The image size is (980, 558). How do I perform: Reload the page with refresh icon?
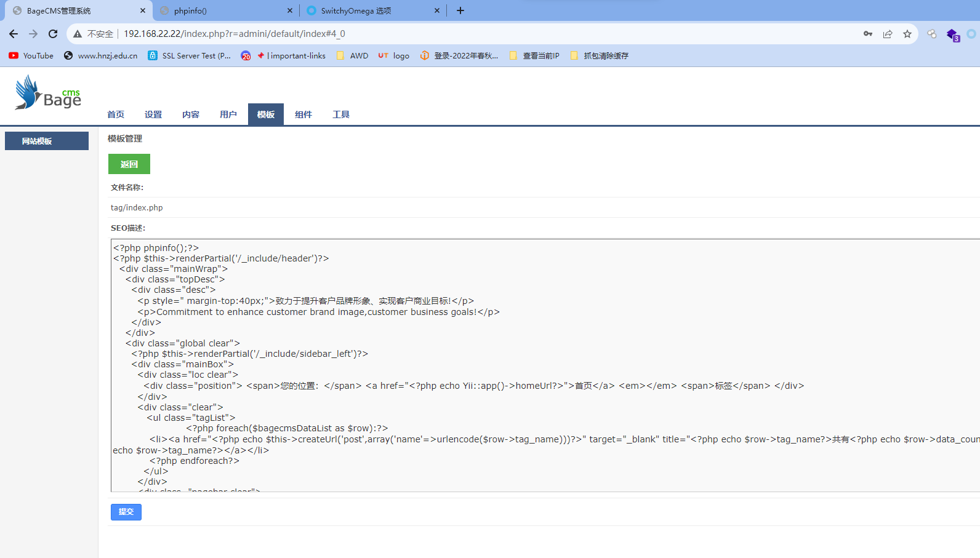point(53,34)
